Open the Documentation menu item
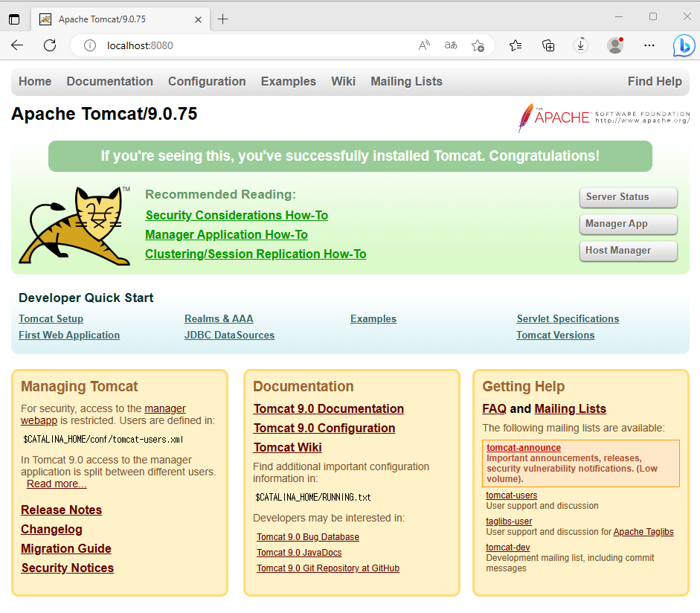This screenshot has height=613, width=700. click(x=110, y=81)
